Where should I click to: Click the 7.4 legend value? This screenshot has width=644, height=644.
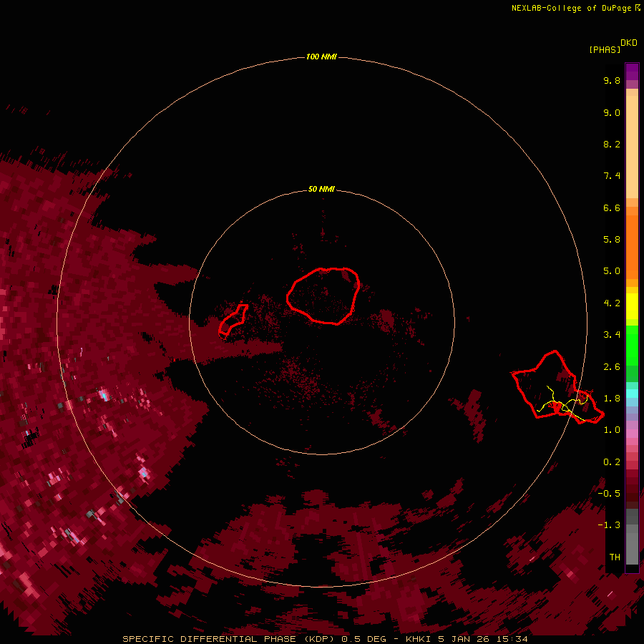coord(612,176)
